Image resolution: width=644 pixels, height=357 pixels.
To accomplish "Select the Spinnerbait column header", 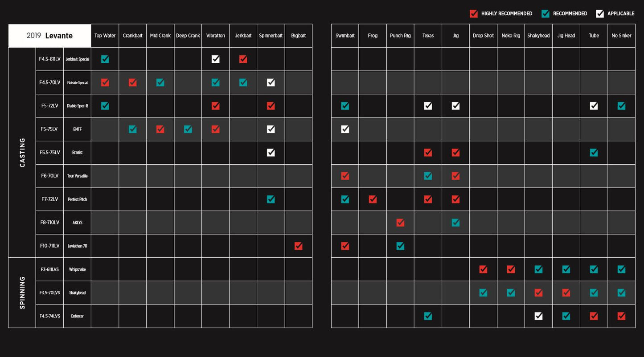I will (271, 36).
